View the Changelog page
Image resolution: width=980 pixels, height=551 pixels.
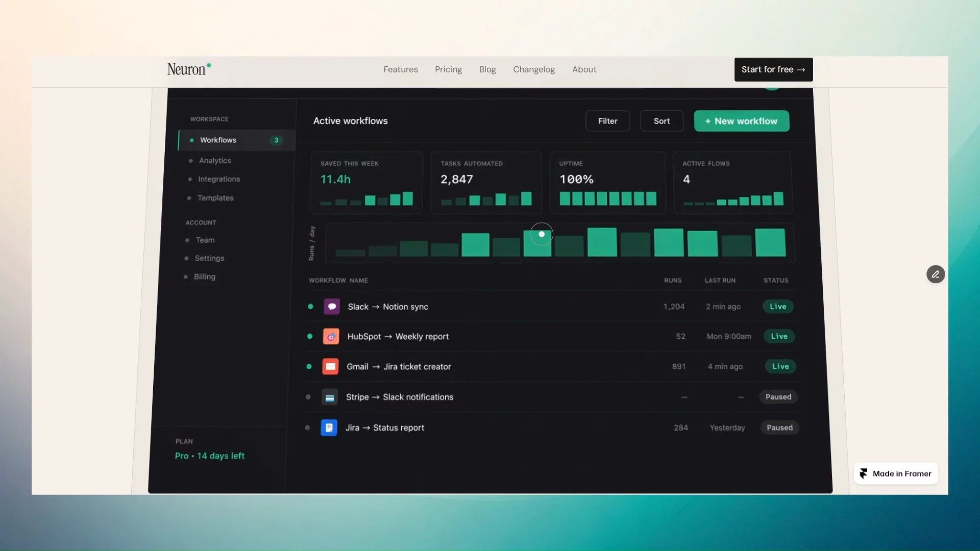click(534, 69)
